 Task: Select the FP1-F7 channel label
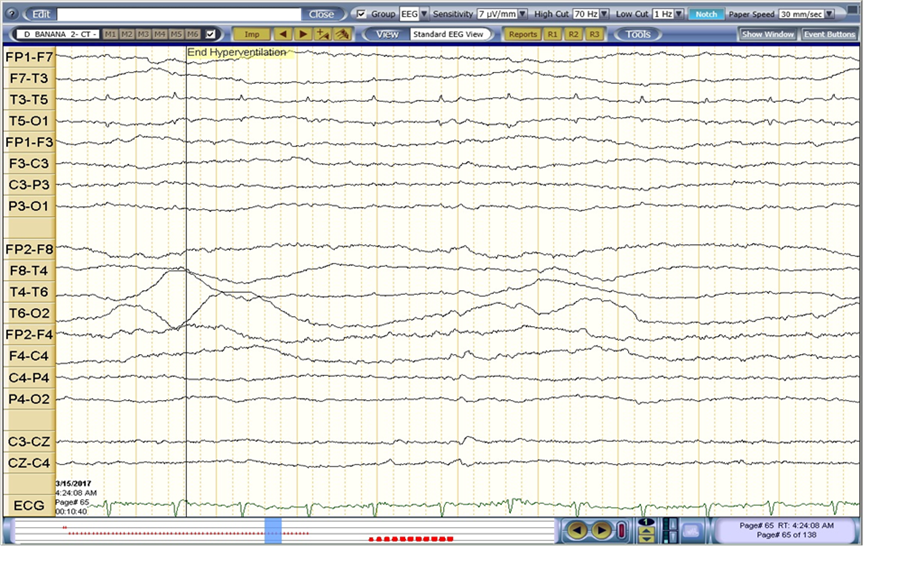29,57
